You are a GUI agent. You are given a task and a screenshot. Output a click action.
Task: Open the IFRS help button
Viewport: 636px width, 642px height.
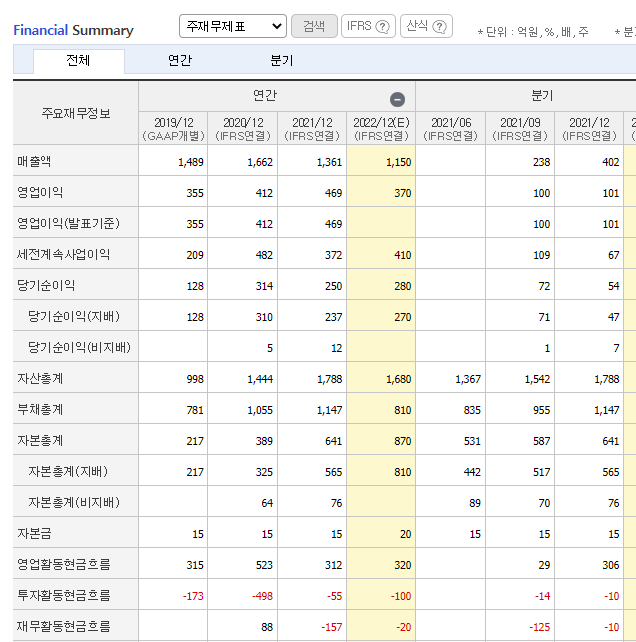click(368, 26)
